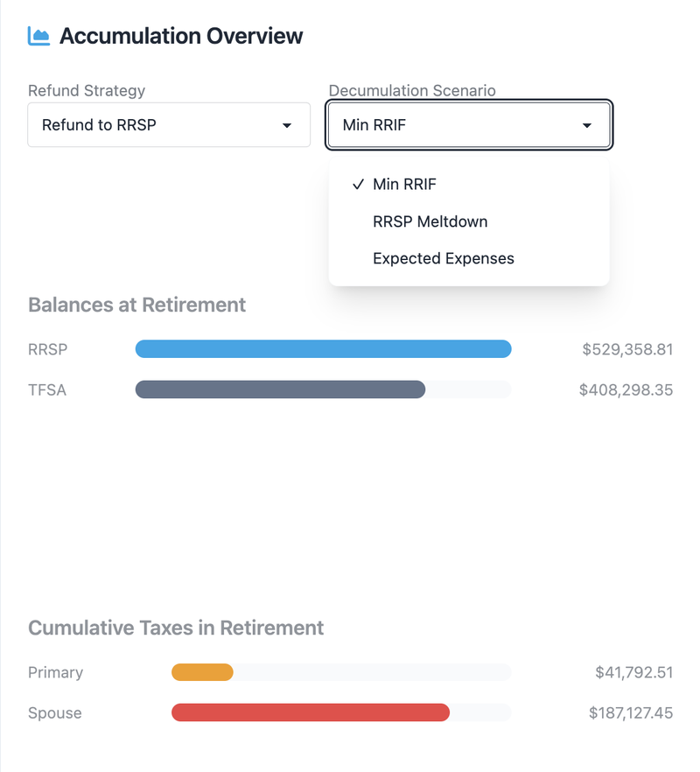
Task: Open the Refund to RRSP dropdown
Action: (169, 125)
